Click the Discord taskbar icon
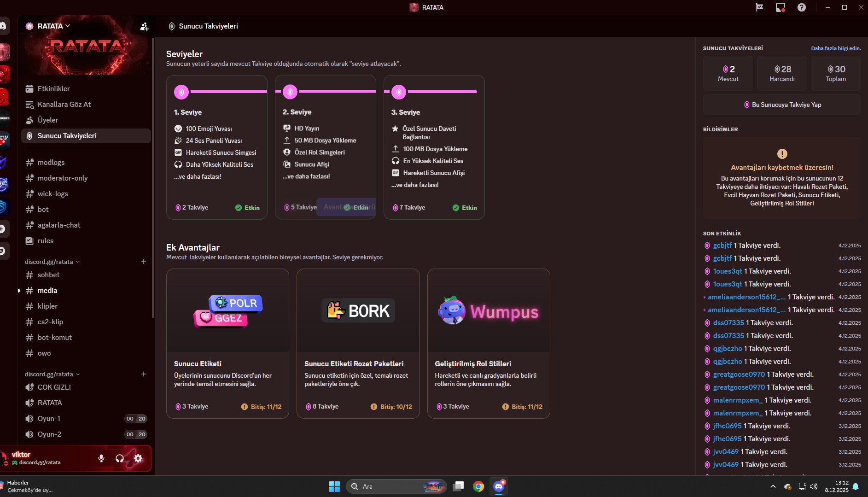Viewport: 868px width, 497px height. pos(499,486)
